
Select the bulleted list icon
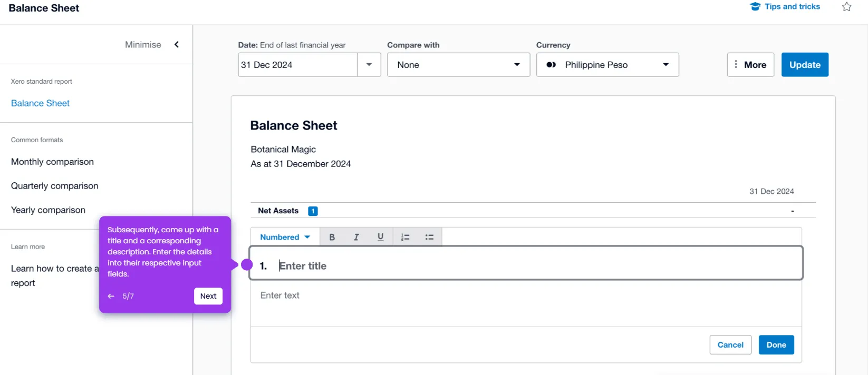tap(429, 237)
